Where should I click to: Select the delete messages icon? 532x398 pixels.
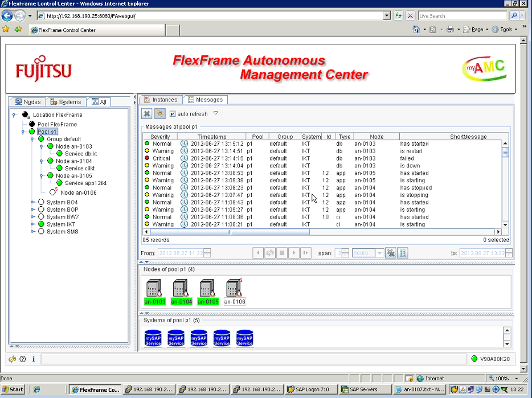pyautogui.click(x=147, y=113)
